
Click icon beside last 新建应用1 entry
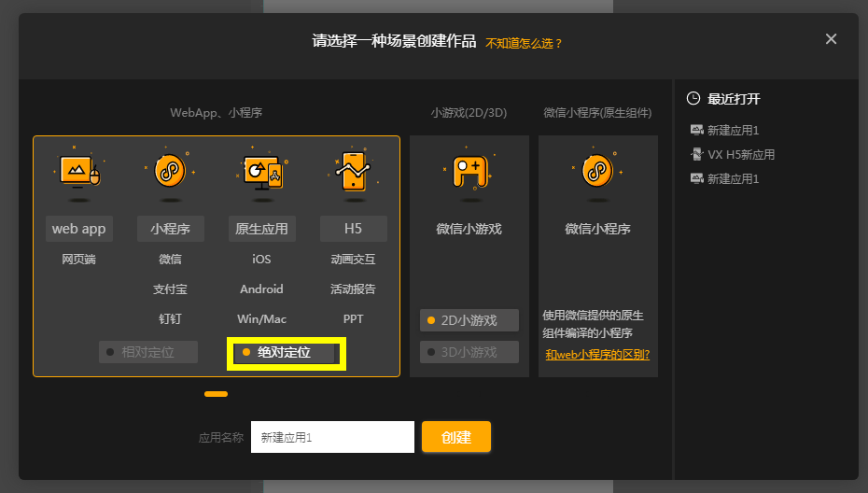[x=696, y=178]
